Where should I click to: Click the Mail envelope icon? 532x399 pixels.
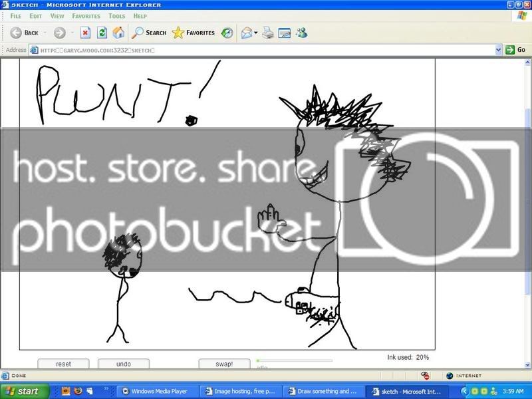click(247, 33)
